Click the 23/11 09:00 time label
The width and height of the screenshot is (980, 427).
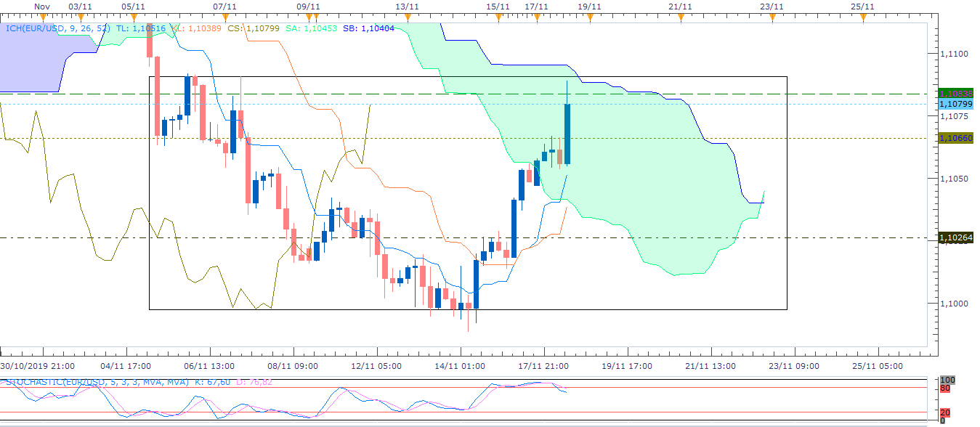pyautogui.click(x=793, y=366)
